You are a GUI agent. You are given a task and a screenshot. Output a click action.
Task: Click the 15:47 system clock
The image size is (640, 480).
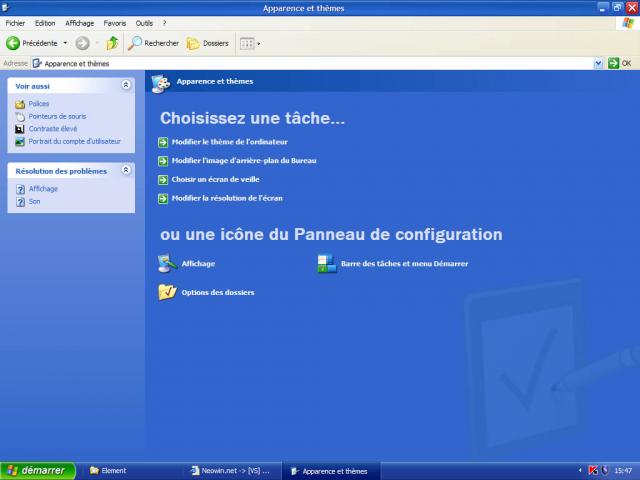[x=623, y=471]
